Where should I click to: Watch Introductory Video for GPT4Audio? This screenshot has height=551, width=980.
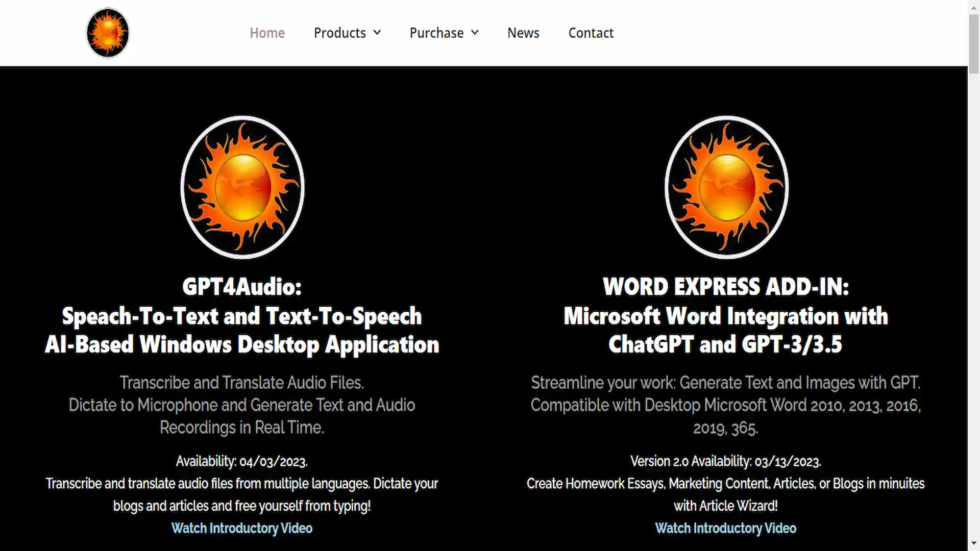click(x=242, y=529)
